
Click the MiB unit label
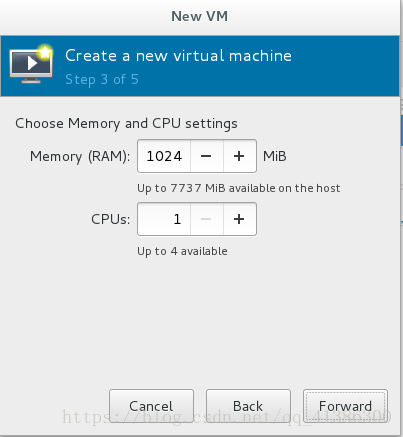coord(275,156)
